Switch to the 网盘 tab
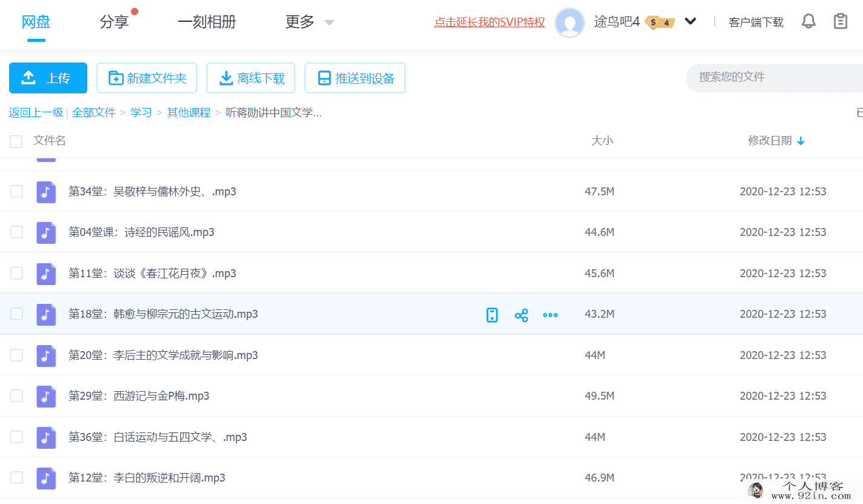Screen dimensions: 863x504 coord(36,22)
